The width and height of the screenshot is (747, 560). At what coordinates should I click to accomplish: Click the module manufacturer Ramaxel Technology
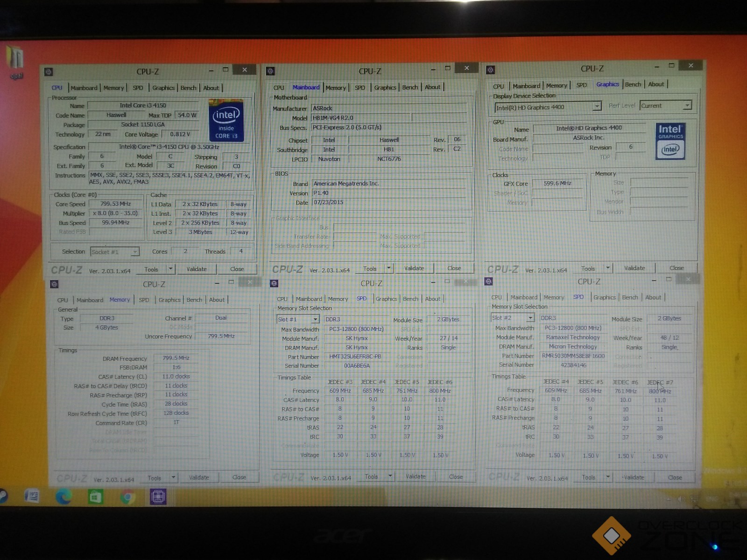pos(573,337)
